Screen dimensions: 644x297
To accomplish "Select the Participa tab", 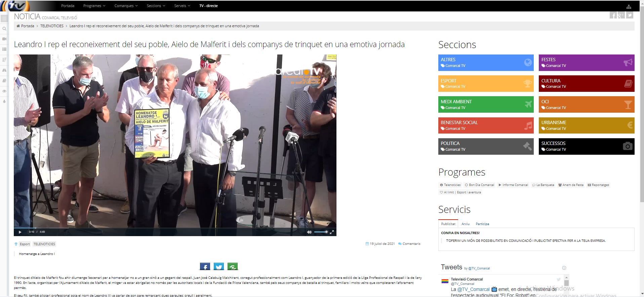I will (482, 224).
